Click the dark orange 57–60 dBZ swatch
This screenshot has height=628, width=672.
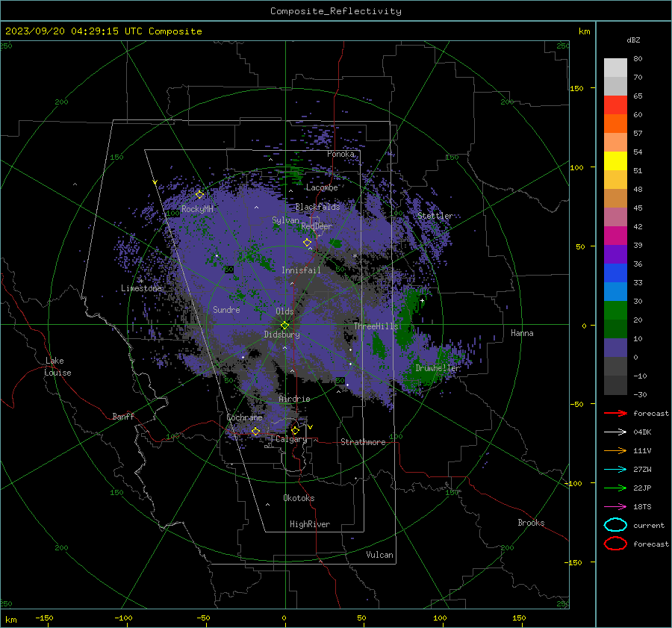[615, 123]
